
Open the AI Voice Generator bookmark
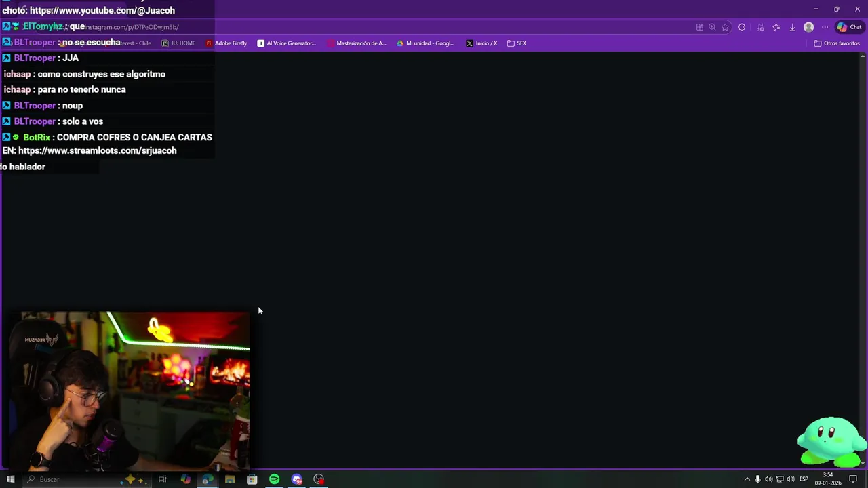(x=286, y=43)
